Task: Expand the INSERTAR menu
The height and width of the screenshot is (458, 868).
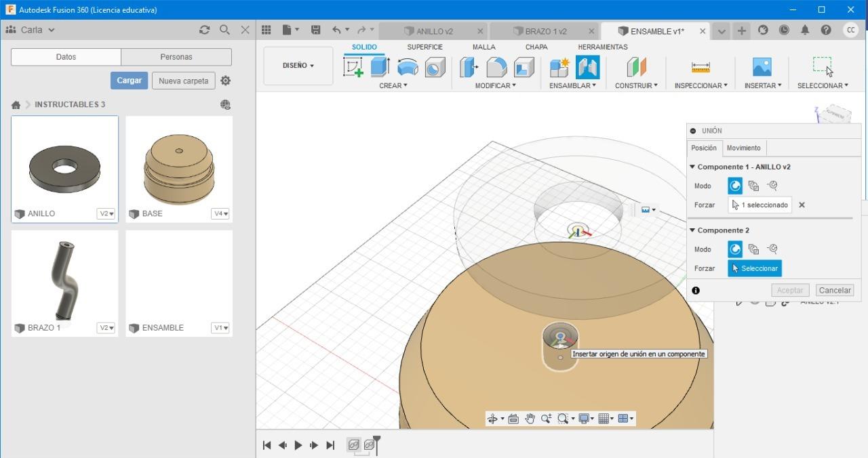Action: (763, 85)
